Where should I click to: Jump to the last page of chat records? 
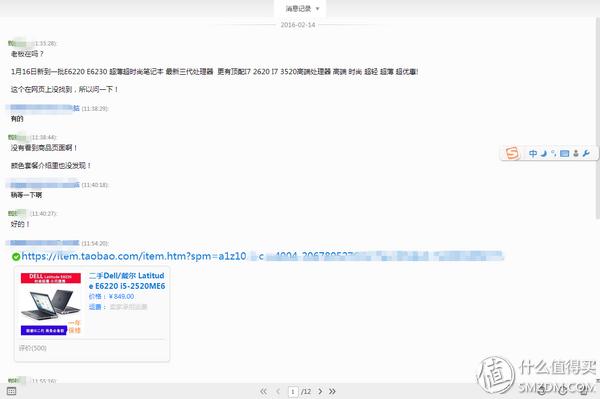(332, 391)
